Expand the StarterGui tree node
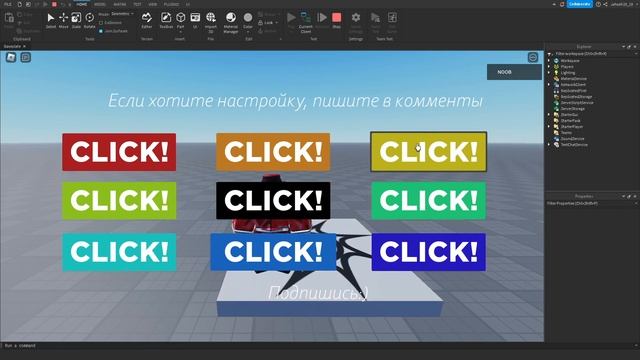This screenshot has height=360, width=640. (x=549, y=115)
